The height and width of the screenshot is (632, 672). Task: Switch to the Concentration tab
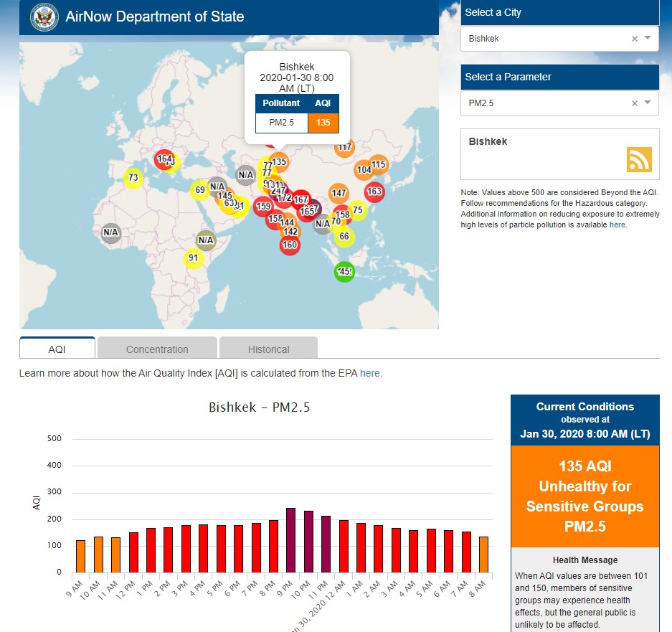coord(157,349)
